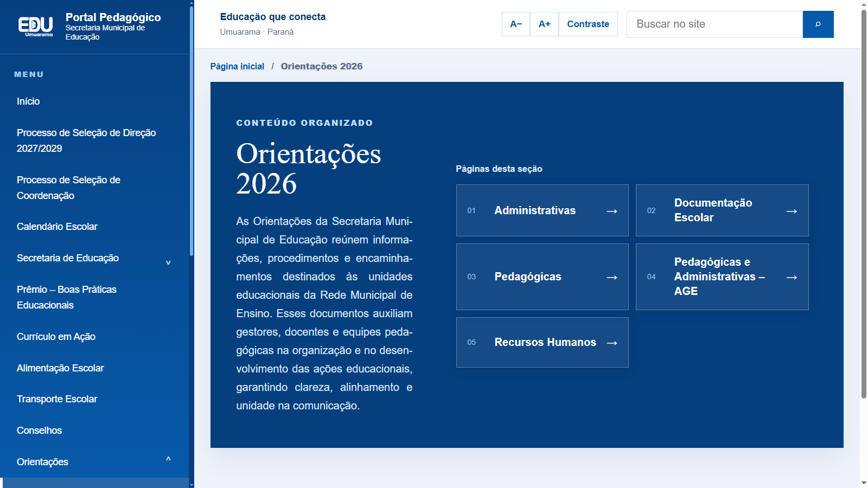Open Alimentação Escolar menu item

tap(60, 368)
